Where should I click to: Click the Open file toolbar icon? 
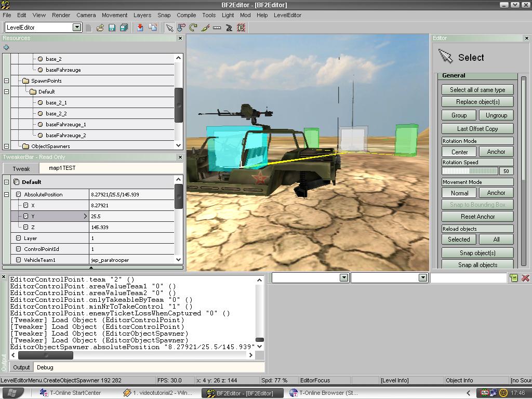point(100,28)
